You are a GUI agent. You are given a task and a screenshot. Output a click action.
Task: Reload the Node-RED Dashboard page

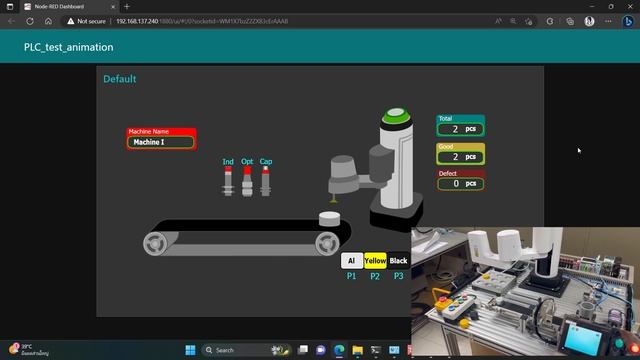(30, 21)
